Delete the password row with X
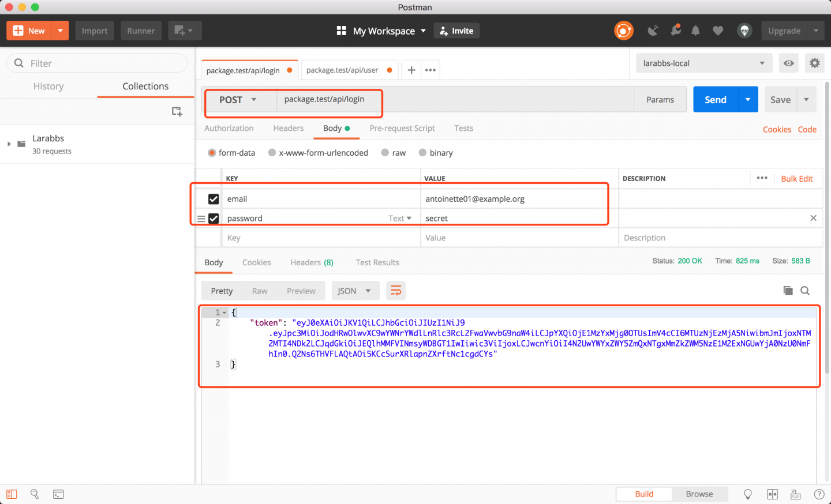The image size is (831, 504). pyautogui.click(x=813, y=218)
